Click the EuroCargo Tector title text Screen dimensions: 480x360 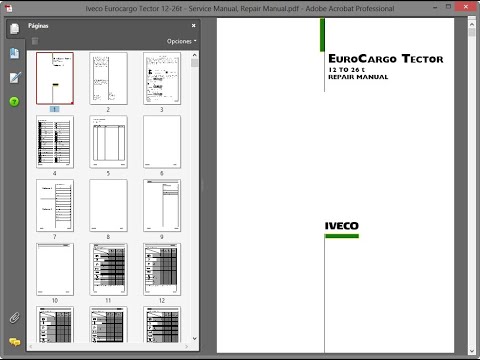pos(386,59)
